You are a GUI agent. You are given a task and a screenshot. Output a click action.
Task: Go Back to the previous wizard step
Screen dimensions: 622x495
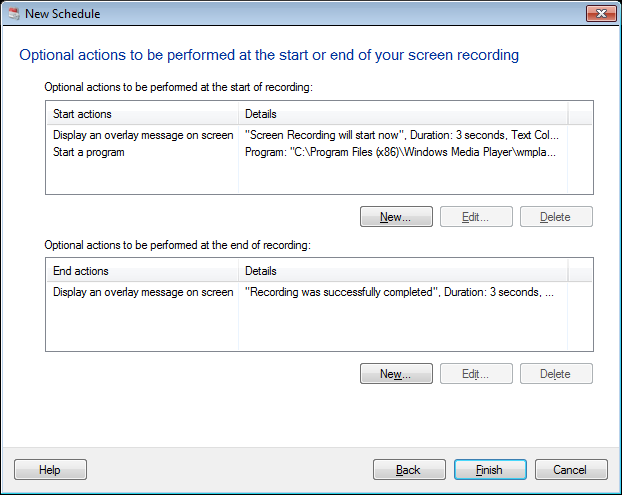click(409, 470)
